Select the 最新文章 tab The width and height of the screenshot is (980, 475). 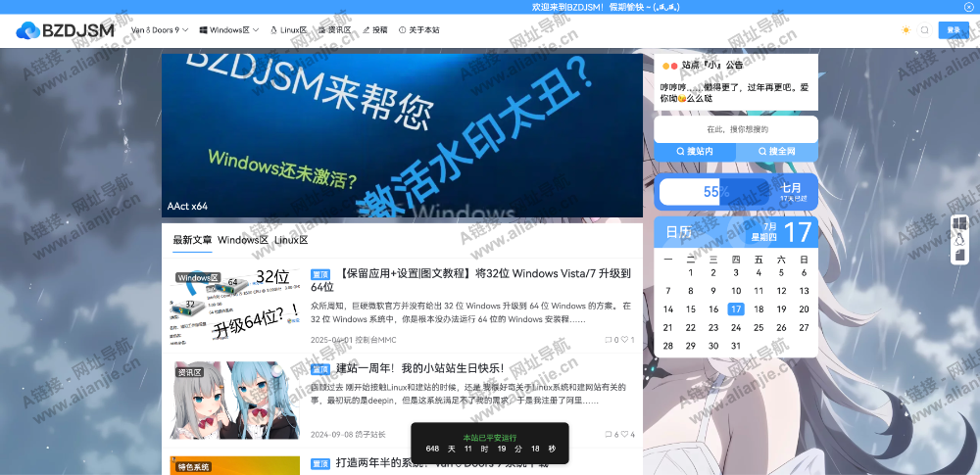click(x=192, y=240)
